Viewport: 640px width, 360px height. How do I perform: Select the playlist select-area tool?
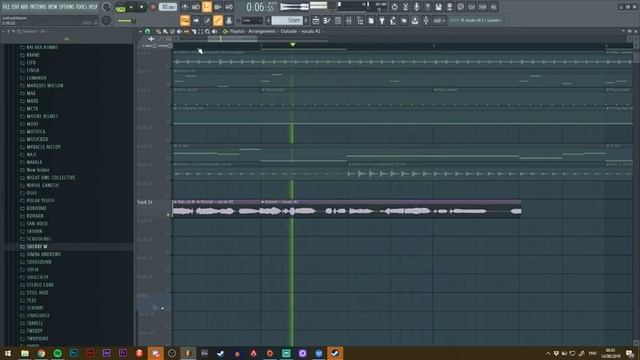(200, 31)
